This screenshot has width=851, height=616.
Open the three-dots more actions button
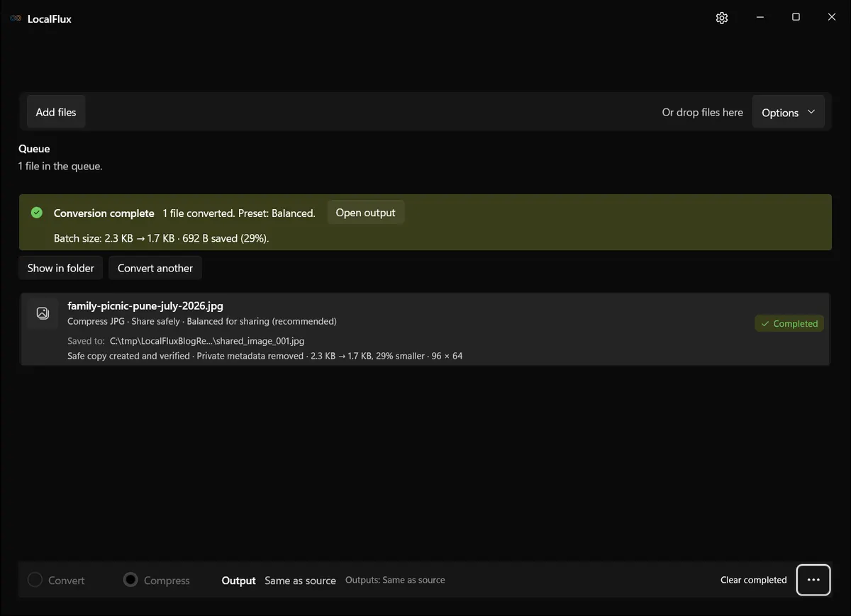813,580
